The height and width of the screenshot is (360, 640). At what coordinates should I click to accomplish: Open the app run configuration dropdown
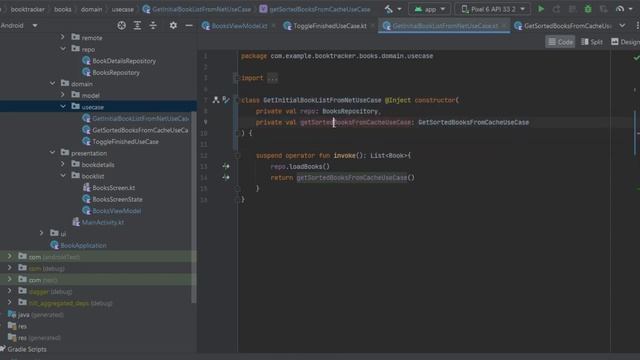click(x=429, y=9)
